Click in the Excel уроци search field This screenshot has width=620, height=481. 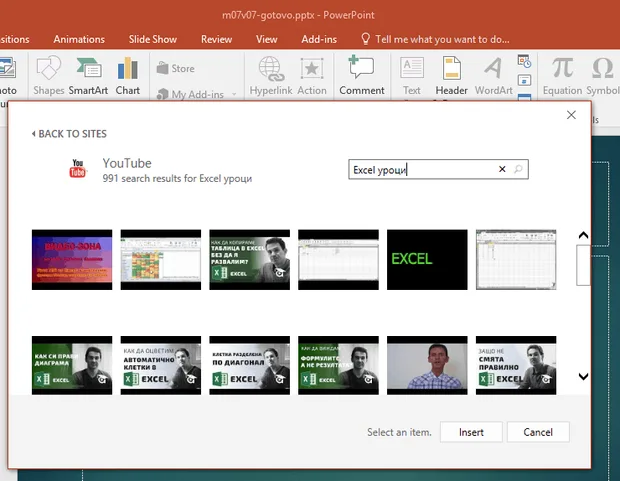423,169
